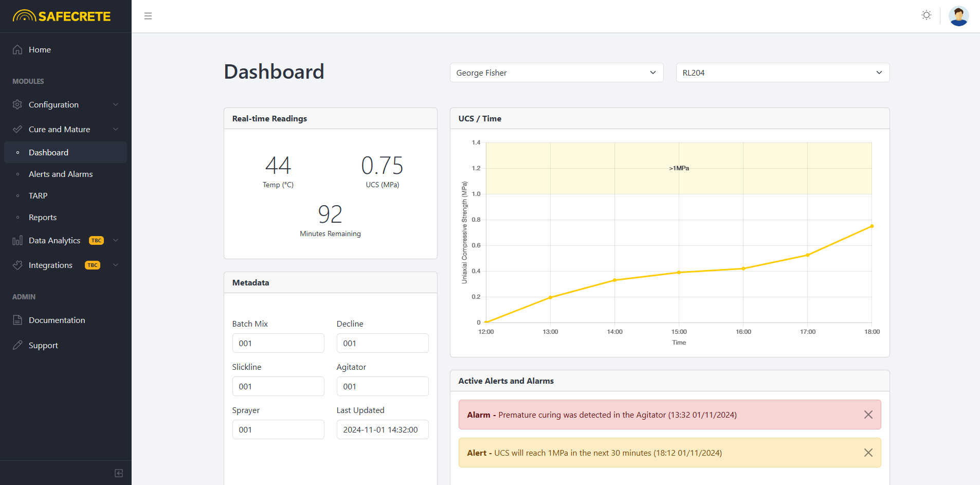Open the RL204 dropdown
This screenshot has height=485, width=980.
pos(782,73)
